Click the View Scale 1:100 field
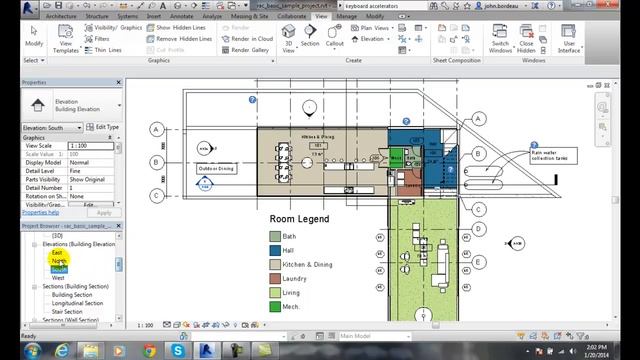The height and width of the screenshot is (360, 640). (x=91, y=146)
